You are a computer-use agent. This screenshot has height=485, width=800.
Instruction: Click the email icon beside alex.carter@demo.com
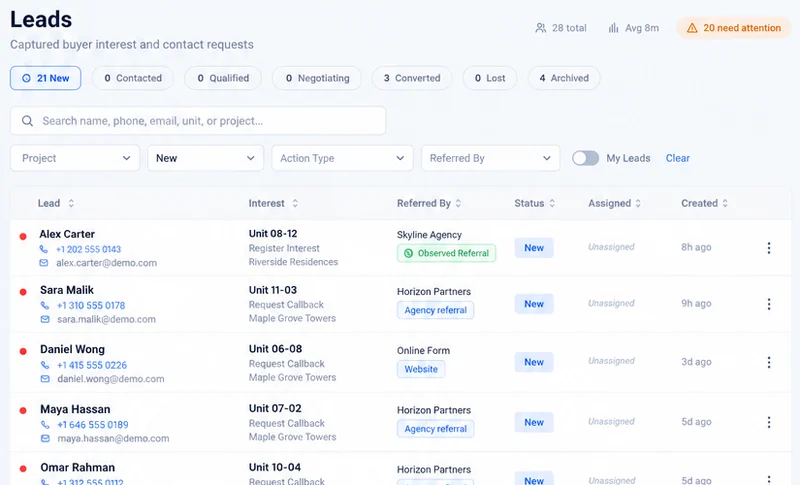pos(44,263)
